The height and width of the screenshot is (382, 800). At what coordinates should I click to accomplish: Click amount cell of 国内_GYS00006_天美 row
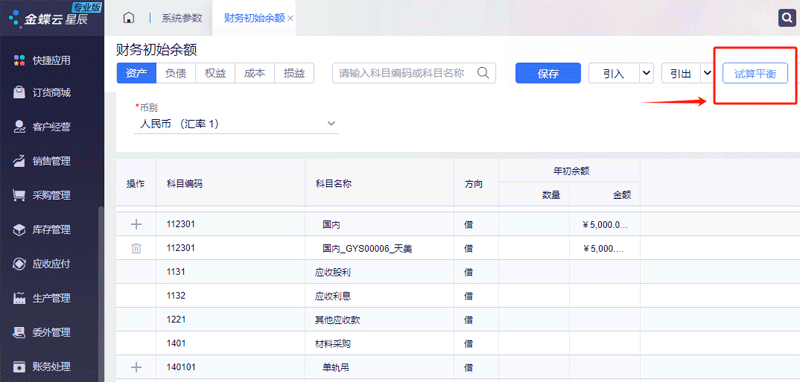click(x=605, y=248)
